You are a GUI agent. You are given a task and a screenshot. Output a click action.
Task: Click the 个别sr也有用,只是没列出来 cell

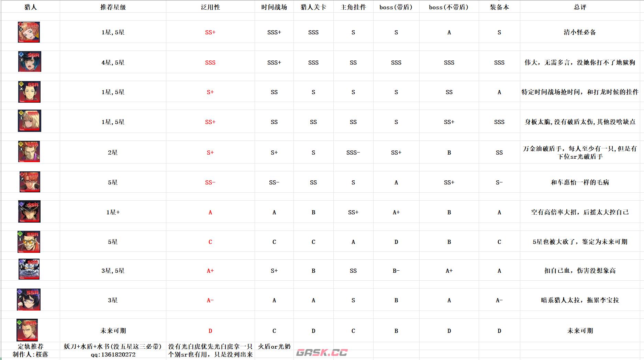click(210, 354)
